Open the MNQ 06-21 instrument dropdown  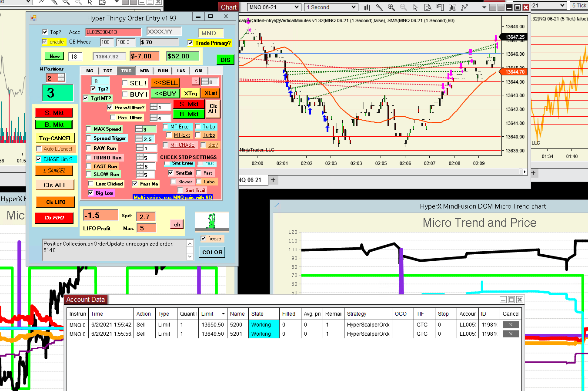[274, 7]
